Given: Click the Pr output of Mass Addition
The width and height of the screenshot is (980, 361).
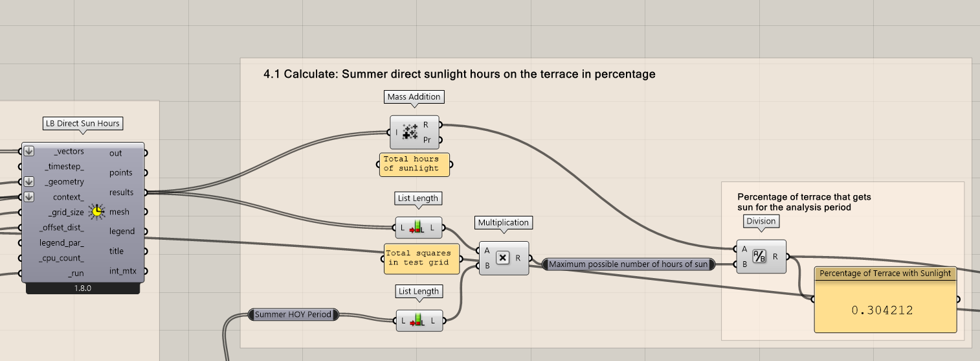Looking at the screenshot, I should pyautogui.click(x=426, y=140).
